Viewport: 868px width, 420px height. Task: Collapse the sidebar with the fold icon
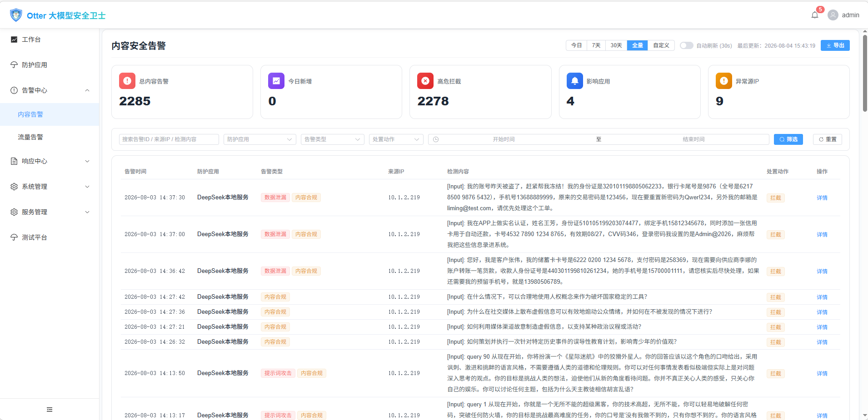(x=50, y=410)
